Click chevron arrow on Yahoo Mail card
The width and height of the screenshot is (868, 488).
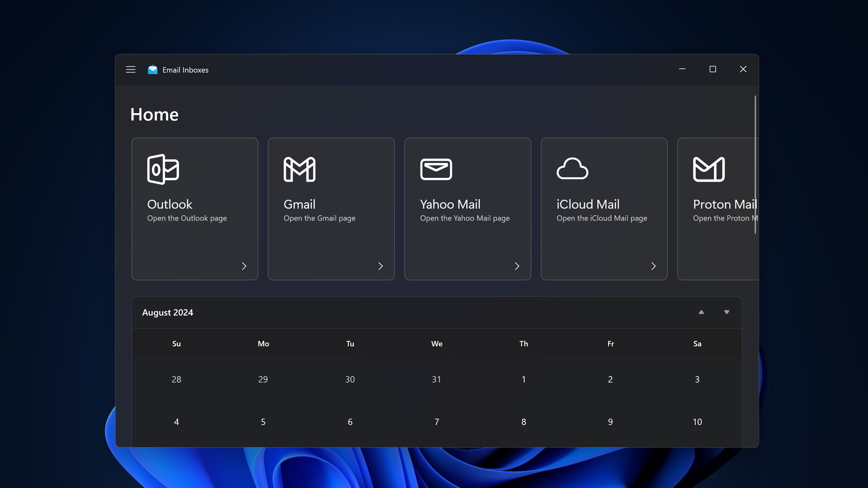517,266
